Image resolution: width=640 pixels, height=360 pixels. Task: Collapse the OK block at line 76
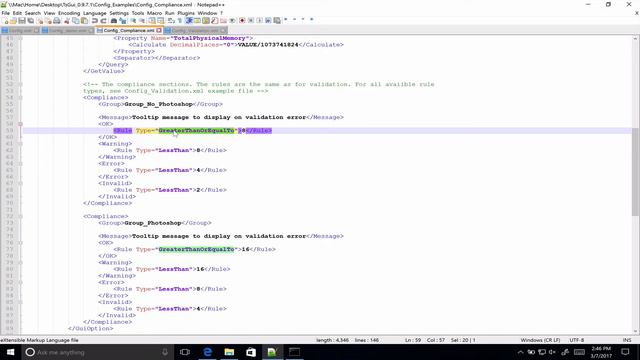[20, 242]
